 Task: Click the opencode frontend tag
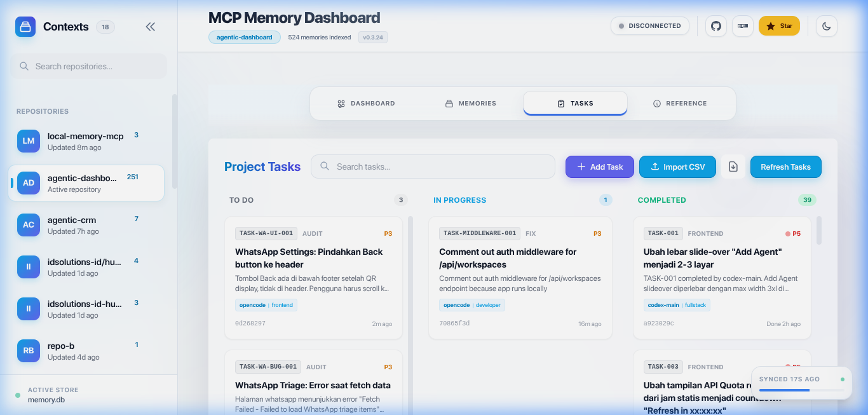(266, 305)
